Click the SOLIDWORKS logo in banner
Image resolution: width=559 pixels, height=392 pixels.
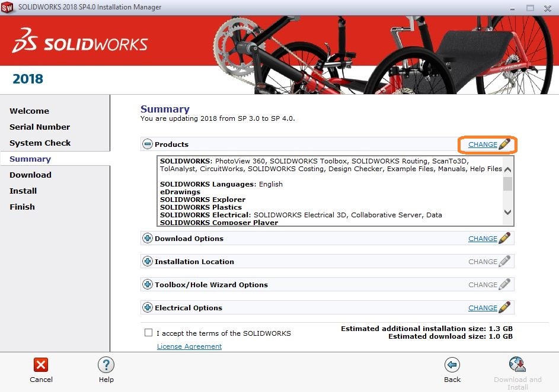80,41
